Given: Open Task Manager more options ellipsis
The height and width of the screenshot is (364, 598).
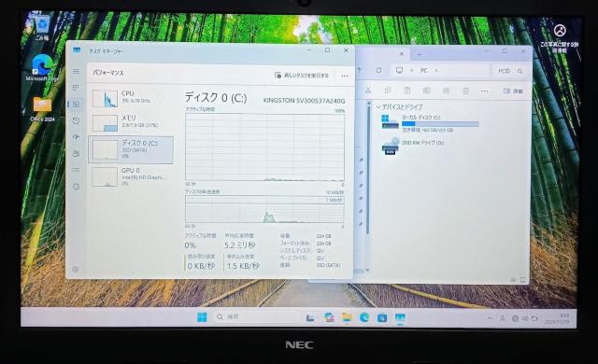Looking at the screenshot, I should [x=345, y=76].
